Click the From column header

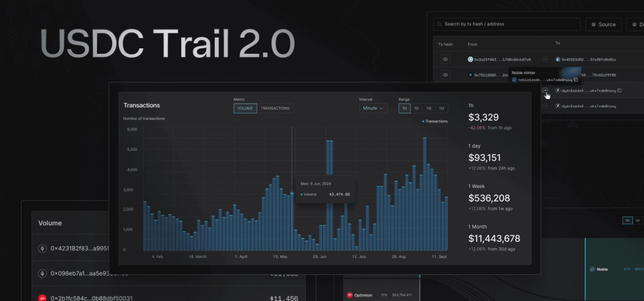pyautogui.click(x=472, y=44)
